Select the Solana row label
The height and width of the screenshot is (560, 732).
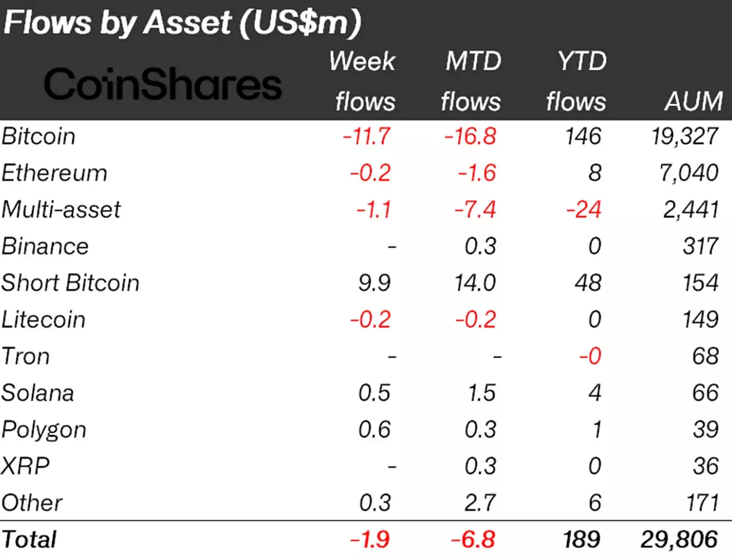pyautogui.click(x=37, y=393)
